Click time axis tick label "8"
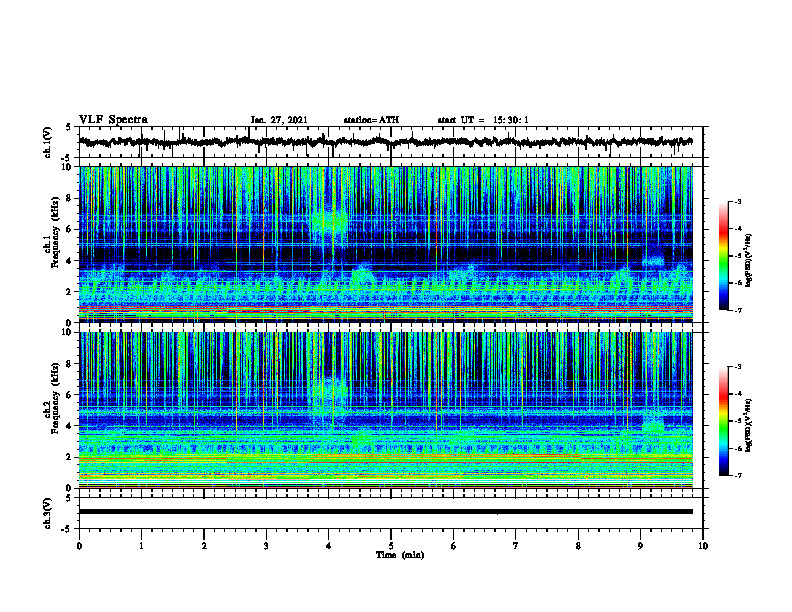Screen dimensions: 792x612 tap(578, 546)
